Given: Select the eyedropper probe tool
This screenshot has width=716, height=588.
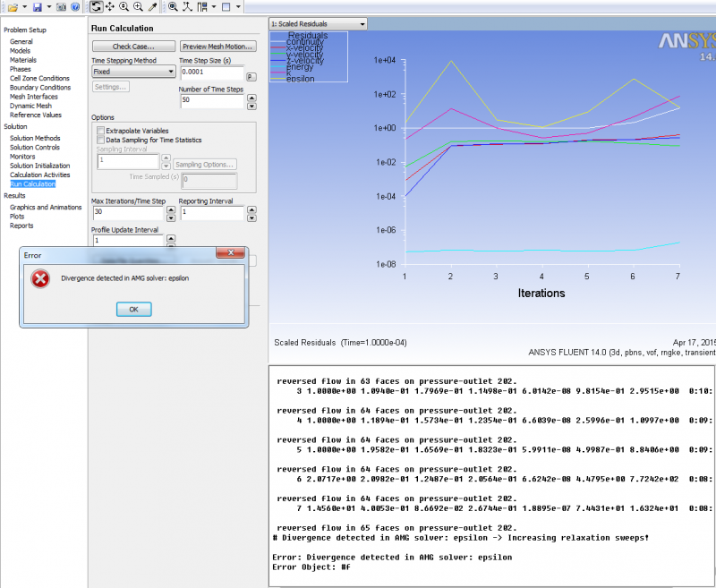Looking at the screenshot, I should (152, 7).
